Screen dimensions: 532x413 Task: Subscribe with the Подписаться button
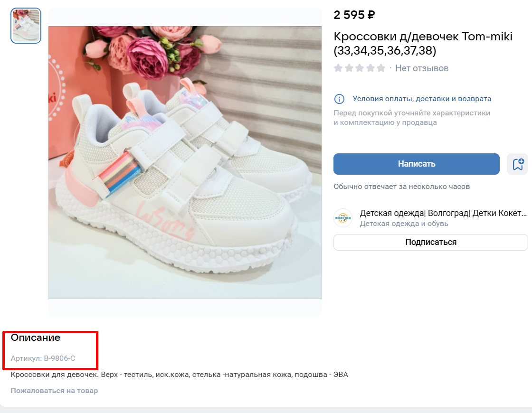point(430,242)
